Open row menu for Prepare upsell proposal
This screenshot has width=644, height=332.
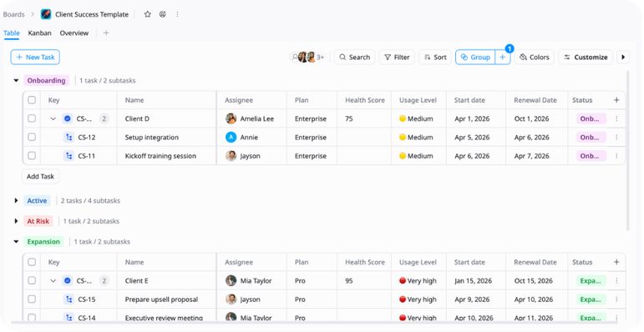(616, 299)
